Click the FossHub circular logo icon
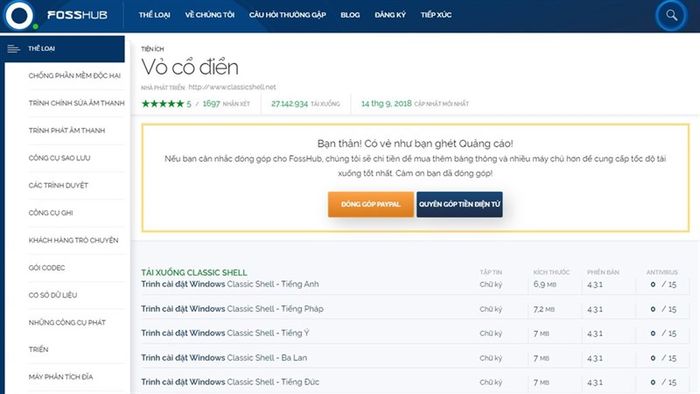 [19, 15]
